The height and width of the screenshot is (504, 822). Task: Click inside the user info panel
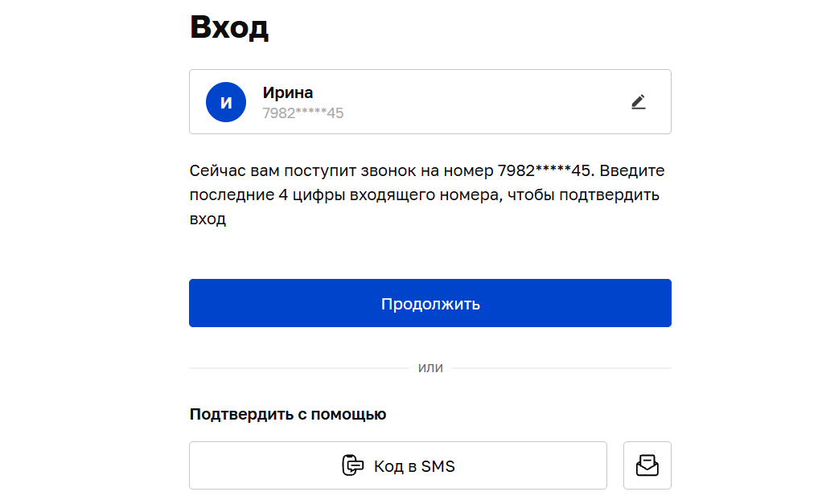(429, 101)
